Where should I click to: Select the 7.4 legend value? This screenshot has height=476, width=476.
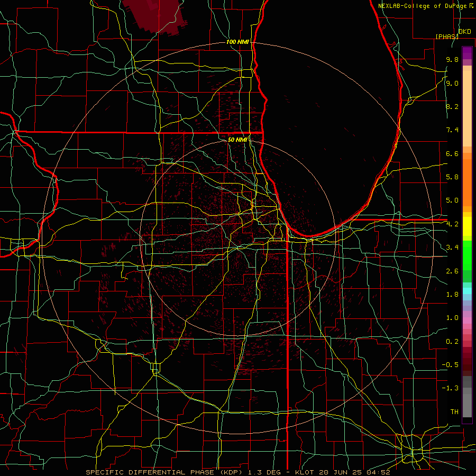coord(452,130)
